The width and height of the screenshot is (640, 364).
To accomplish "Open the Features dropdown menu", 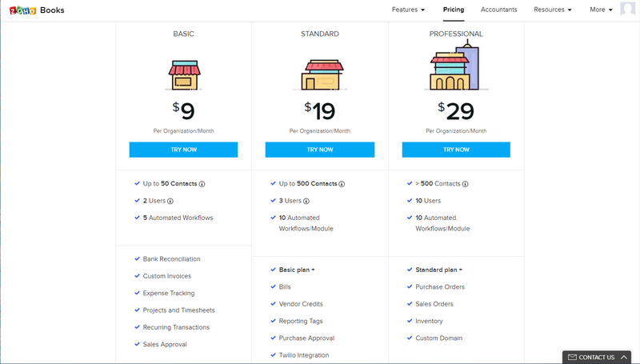I will pyautogui.click(x=408, y=10).
